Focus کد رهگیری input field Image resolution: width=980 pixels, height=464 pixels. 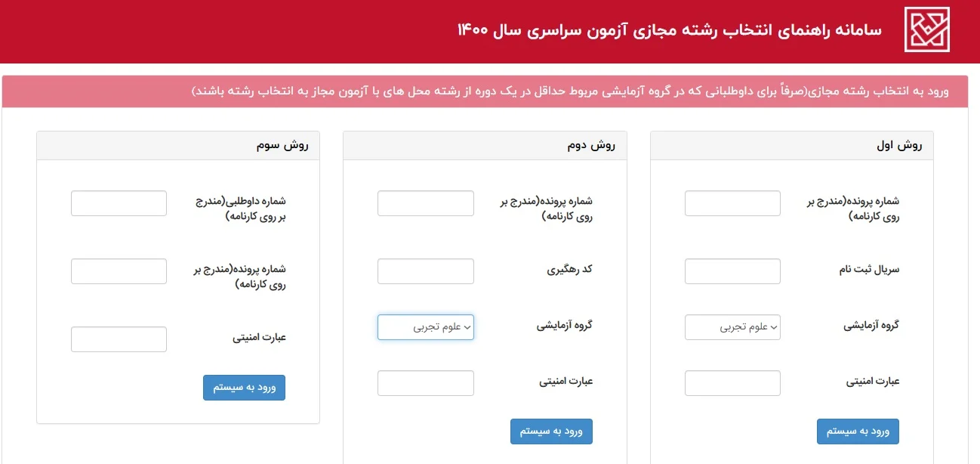tap(426, 271)
